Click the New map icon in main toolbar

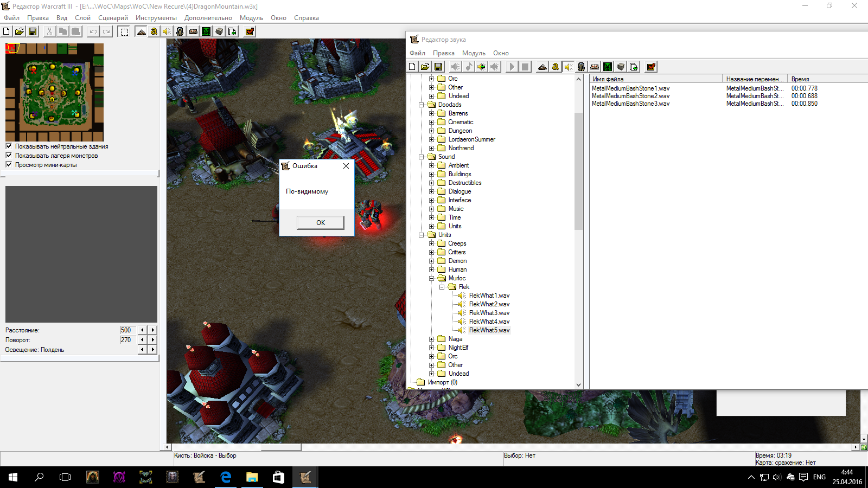tap(7, 31)
